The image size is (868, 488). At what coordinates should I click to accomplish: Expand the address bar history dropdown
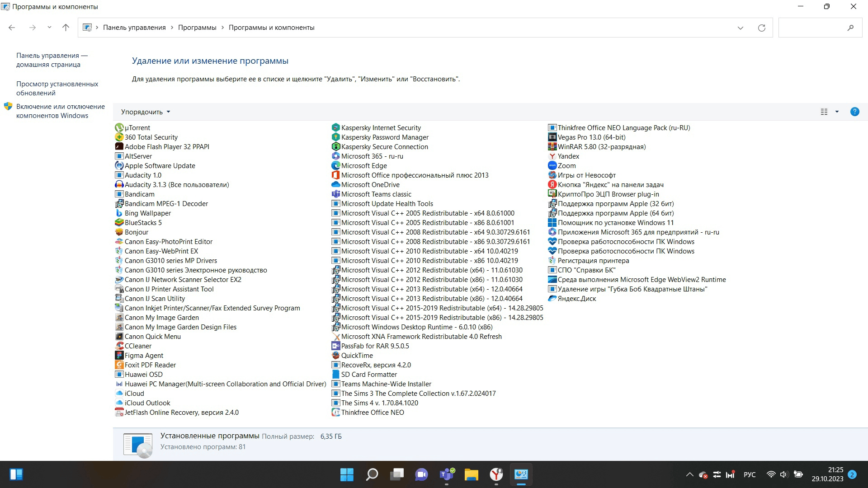[x=741, y=28]
